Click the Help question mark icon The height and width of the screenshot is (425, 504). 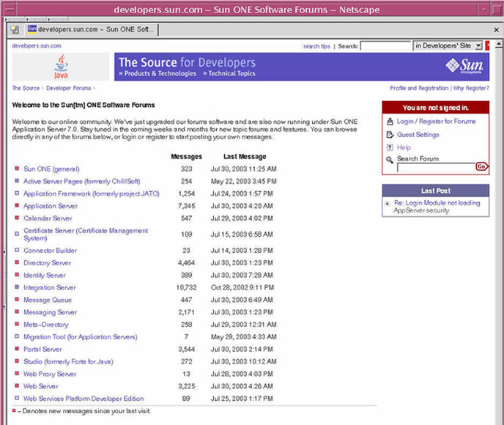[390, 147]
